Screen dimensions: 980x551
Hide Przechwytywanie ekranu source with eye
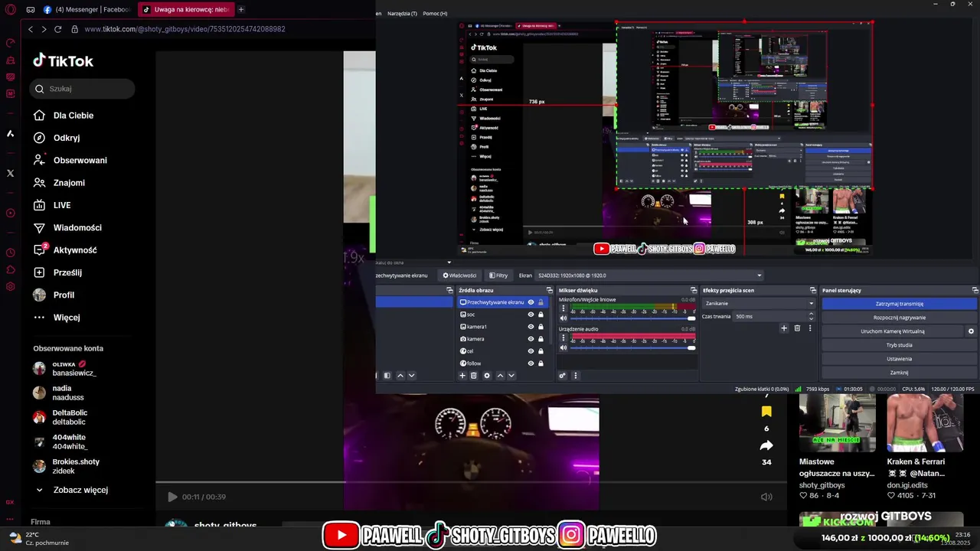click(x=531, y=302)
